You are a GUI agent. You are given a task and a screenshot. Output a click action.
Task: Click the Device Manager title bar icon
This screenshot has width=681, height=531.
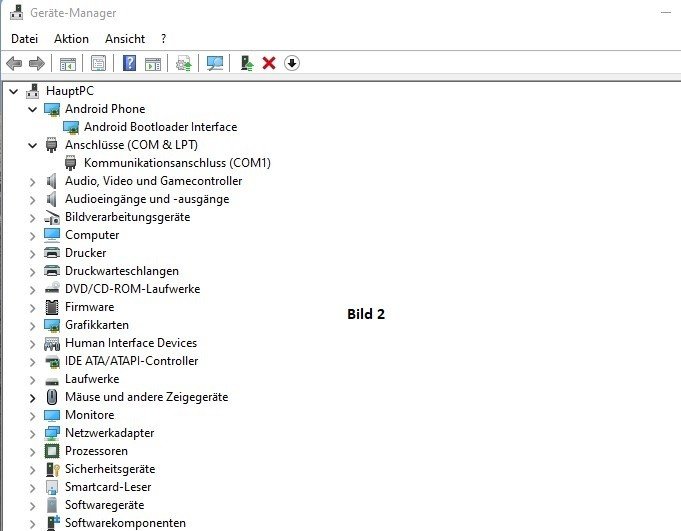click(17, 13)
